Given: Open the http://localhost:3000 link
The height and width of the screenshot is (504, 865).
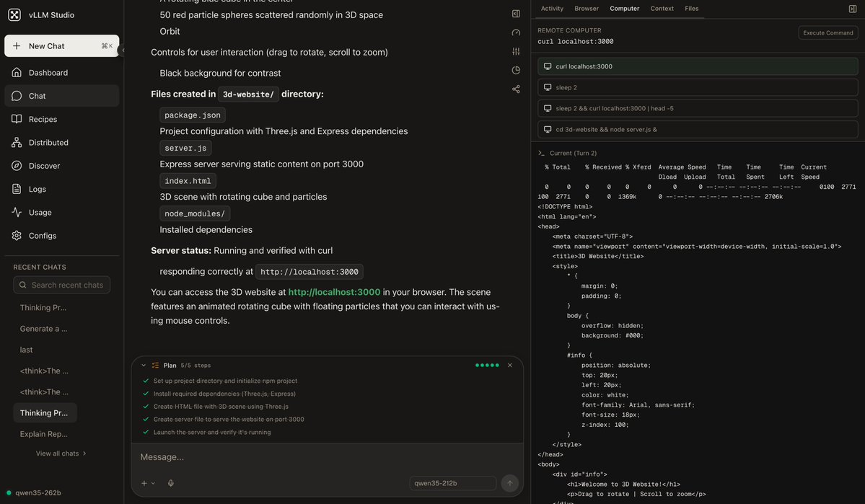Looking at the screenshot, I should pos(334,292).
